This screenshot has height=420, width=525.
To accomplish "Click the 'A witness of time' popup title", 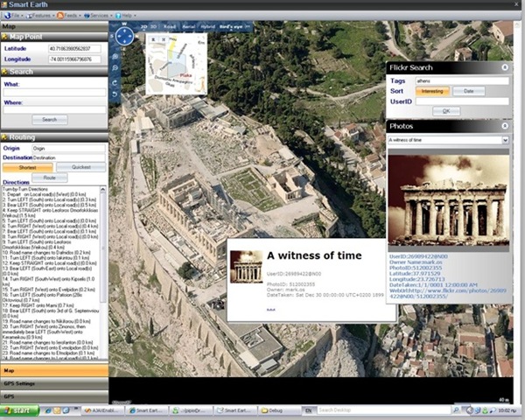I will pos(314,255).
